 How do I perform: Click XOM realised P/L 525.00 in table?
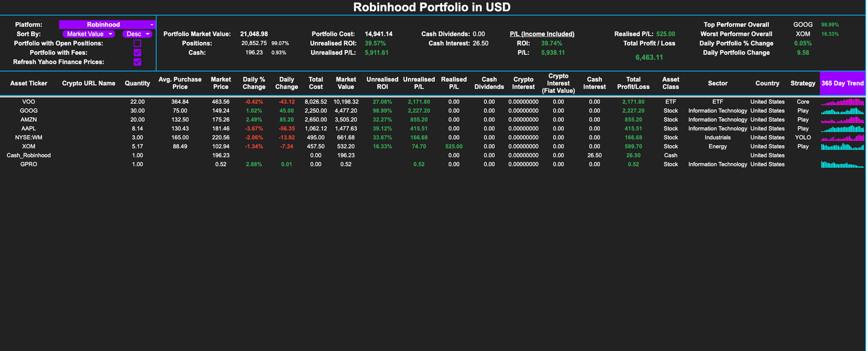point(454,146)
